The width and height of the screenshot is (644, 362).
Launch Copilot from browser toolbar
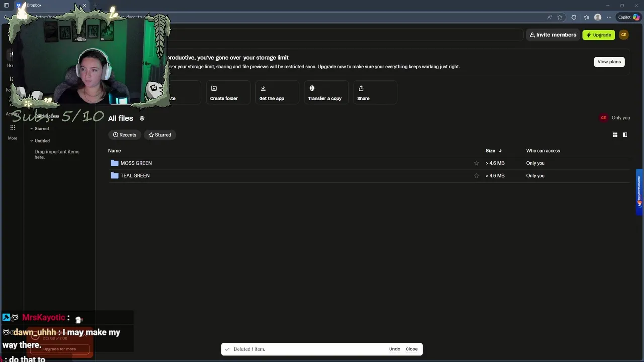[x=629, y=17]
